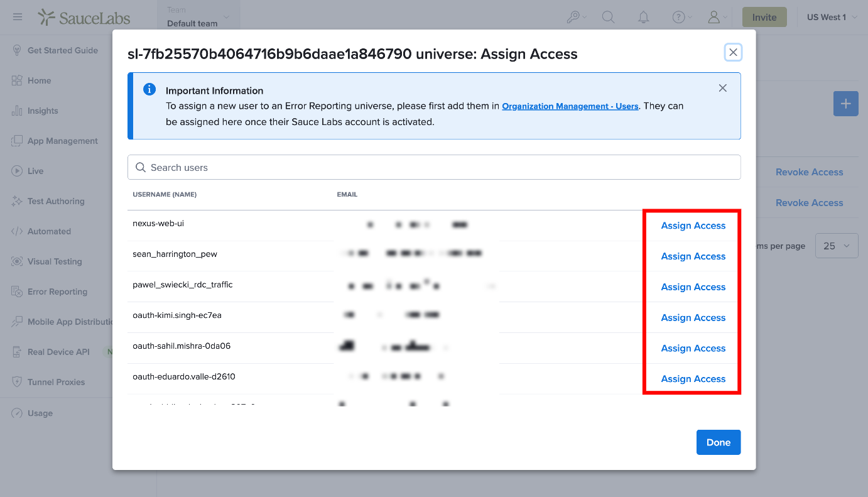The width and height of the screenshot is (868, 497).
Task: Open the user account menu icon
Action: pyautogui.click(x=713, y=18)
